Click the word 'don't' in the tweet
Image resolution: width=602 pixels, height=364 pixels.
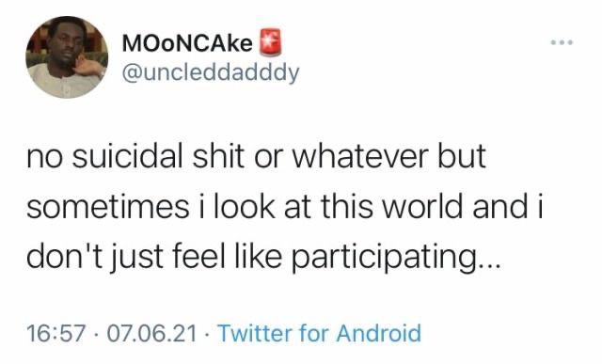pyautogui.click(x=65, y=255)
